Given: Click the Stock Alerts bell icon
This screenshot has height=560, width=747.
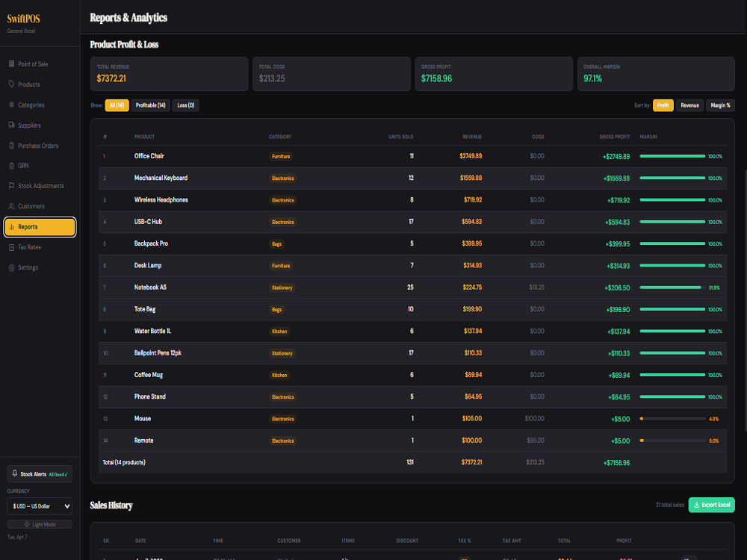Looking at the screenshot, I should coord(15,474).
